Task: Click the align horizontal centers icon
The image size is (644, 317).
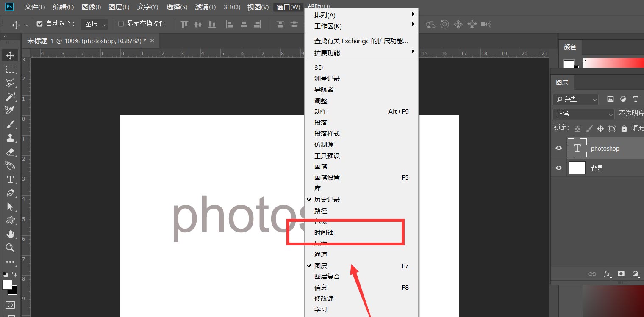Action: 243,24
